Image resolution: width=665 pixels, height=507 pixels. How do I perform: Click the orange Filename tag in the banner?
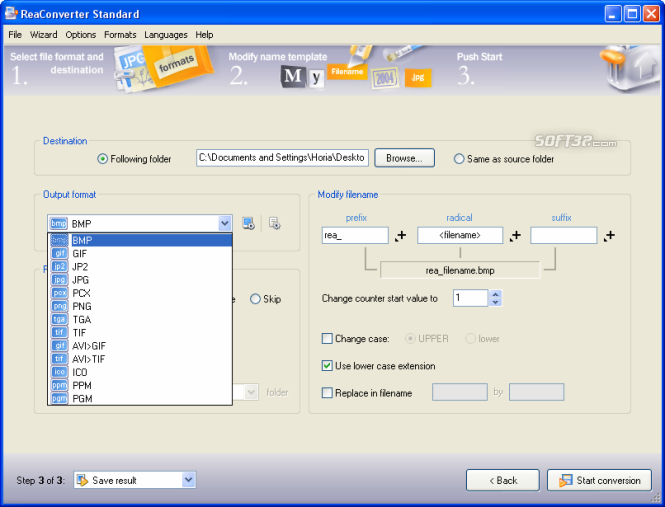(347, 71)
